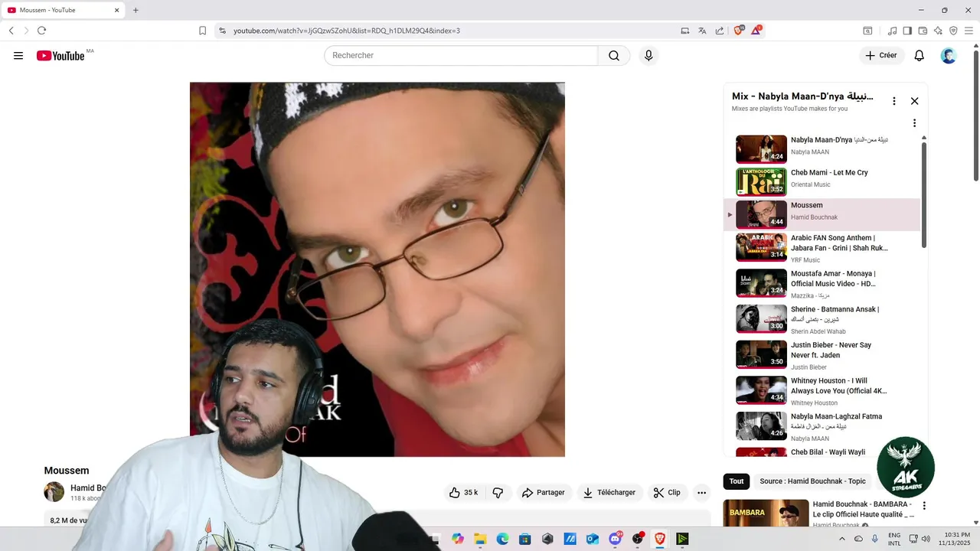The height and width of the screenshot is (551, 980).
Task: Open the Hamid Bouchnak channel avatar
Action: tap(54, 492)
